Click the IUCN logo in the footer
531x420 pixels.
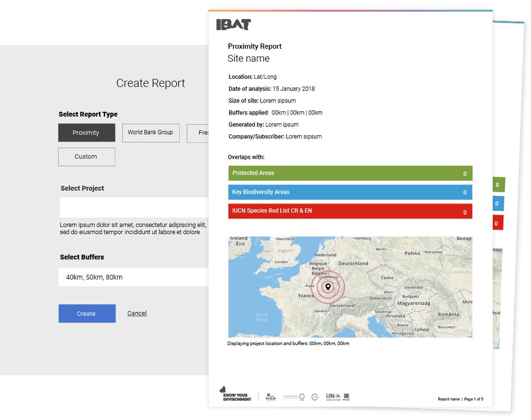(315, 396)
